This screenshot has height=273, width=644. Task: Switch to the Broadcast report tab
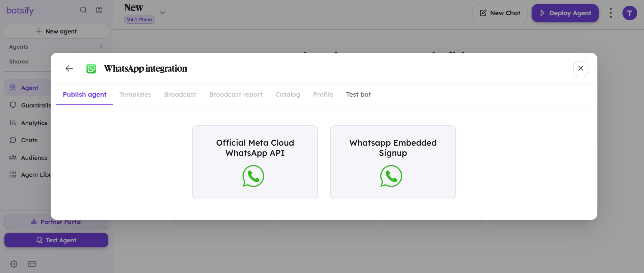coord(236,95)
